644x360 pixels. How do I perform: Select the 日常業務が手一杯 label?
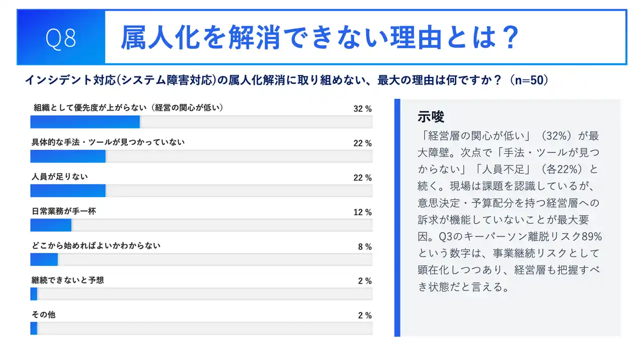(x=63, y=211)
